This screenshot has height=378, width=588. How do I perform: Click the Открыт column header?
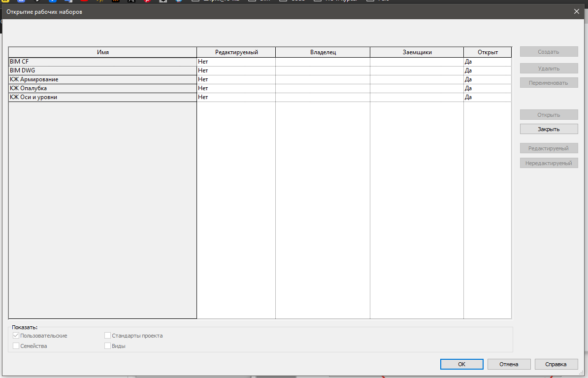pos(488,52)
